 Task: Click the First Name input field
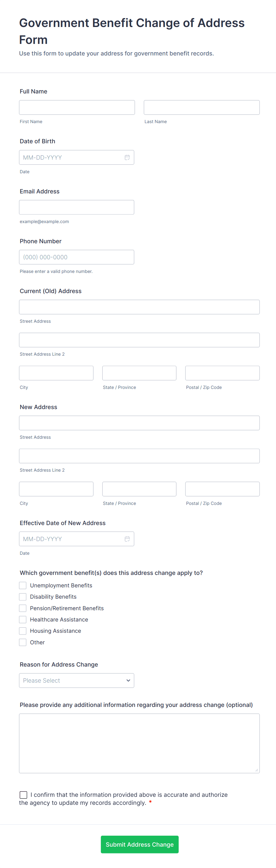(x=77, y=107)
